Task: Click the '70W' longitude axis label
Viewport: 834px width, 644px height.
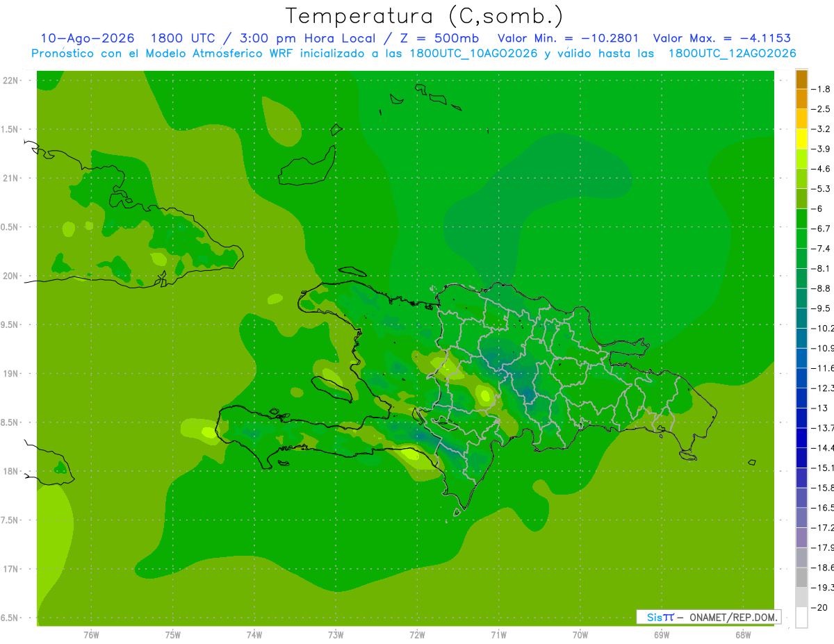Action: point(580,635)
